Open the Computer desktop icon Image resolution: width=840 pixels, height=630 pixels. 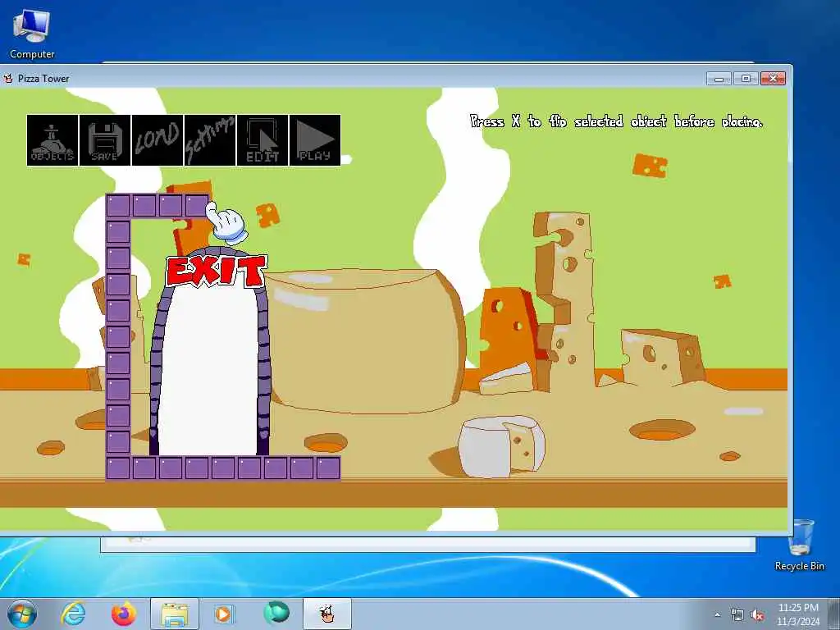point(32,34)
